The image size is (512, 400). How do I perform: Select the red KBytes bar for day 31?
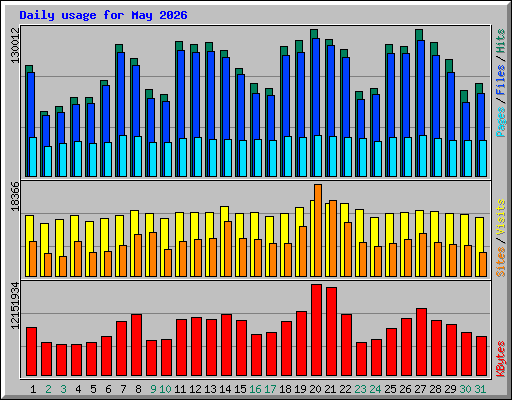pyautogui.click(x=481, y=356)
